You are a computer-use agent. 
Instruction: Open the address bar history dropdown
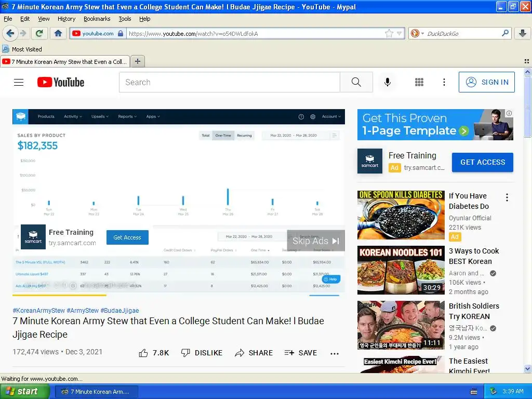click(400, 33)
